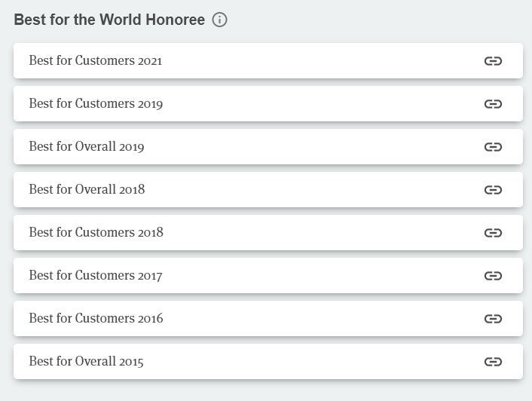
Task: Open the Best for Customers 2016 entry text
Action: [x=96, y=318]
